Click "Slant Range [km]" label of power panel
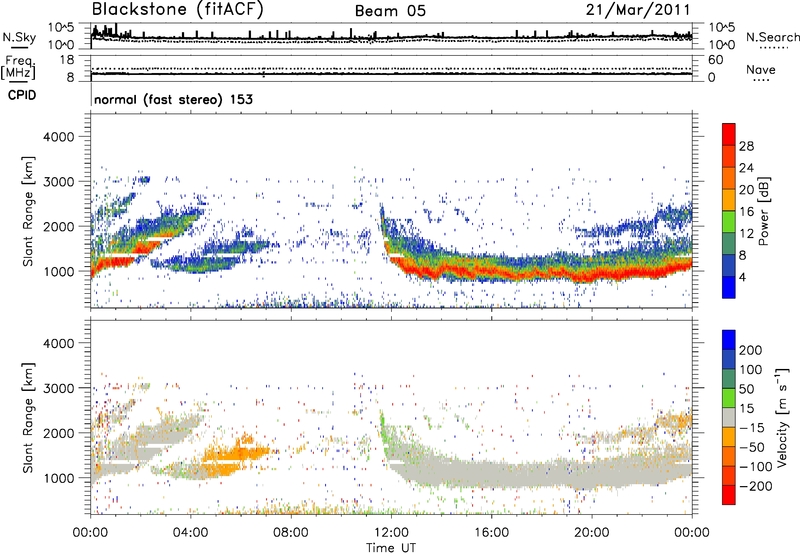800x554 pixels. pyautogui.click(x=28, y=211)
